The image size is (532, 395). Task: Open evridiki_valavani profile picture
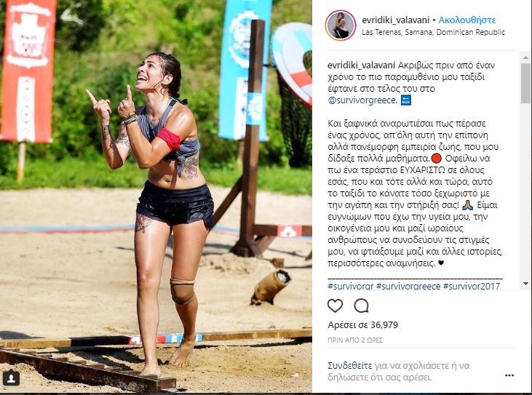coord(341,25)
